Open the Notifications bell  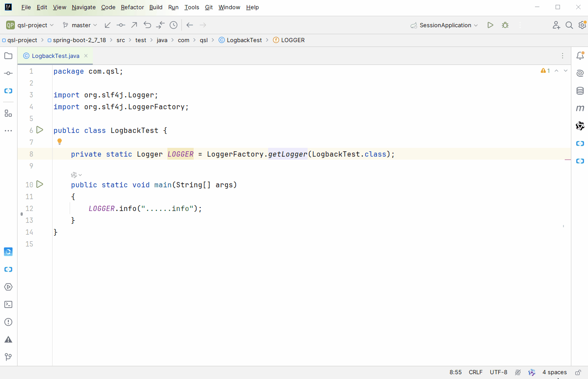pyautogui.click(x=580, y=56)
